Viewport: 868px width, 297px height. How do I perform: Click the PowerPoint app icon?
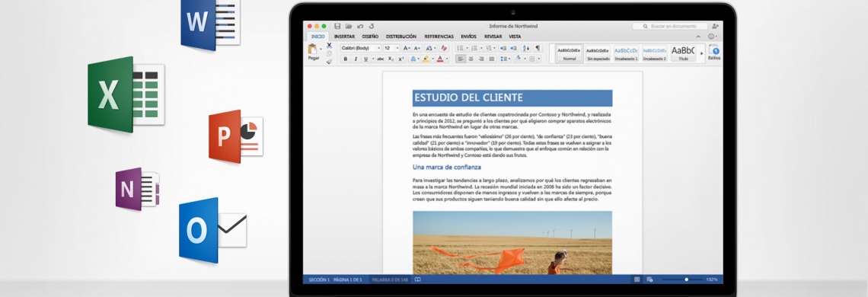click(236, 136)
